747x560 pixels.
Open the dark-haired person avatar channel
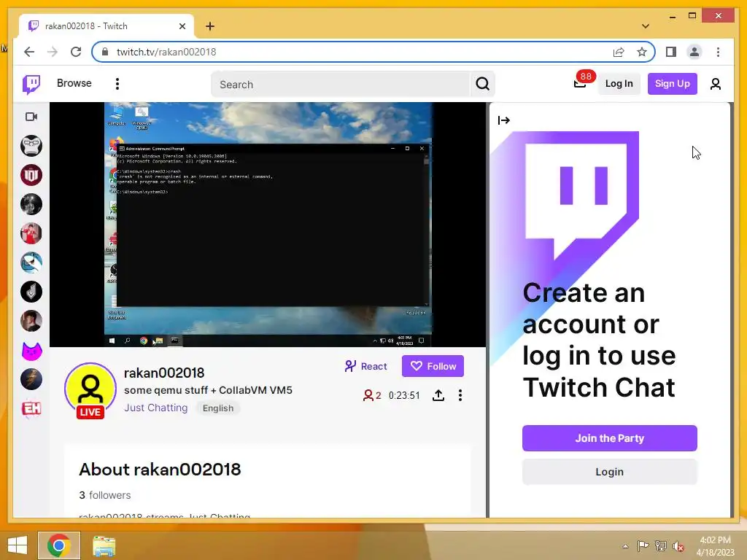31,321
